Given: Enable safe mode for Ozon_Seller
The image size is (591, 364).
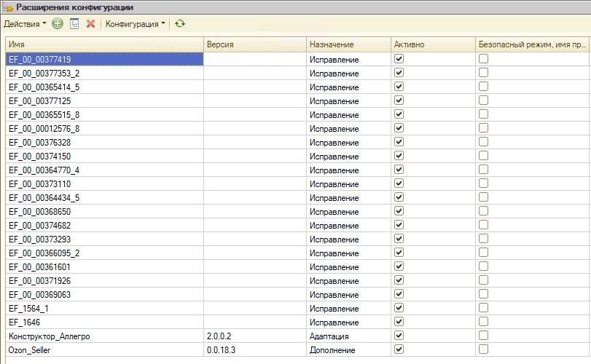Looking at the screenshot, I should pyautogui.click(x=484, y=349).
